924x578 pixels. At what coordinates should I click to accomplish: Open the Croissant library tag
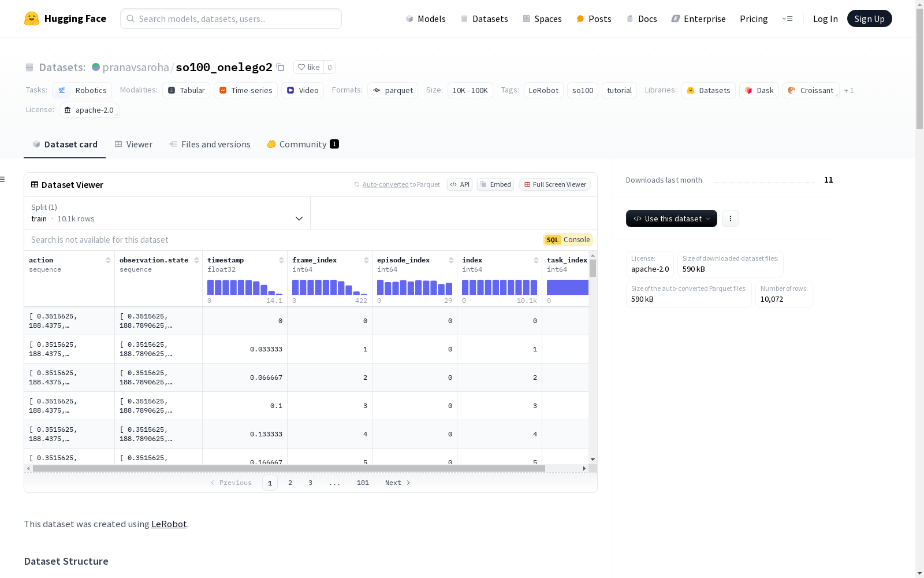[811, 90]
